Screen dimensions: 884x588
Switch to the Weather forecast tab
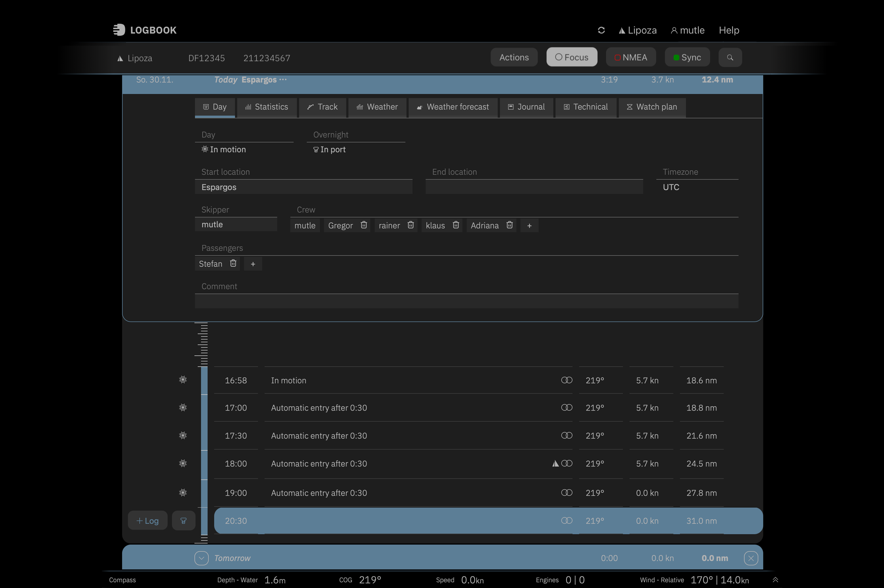point(453,107)
